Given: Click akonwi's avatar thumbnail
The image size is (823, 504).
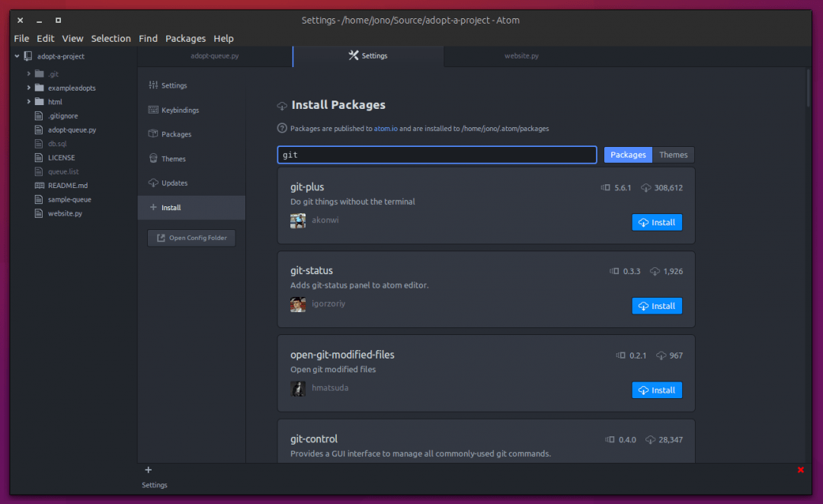Looking at the screenshot, I should [x=298, y=220].
